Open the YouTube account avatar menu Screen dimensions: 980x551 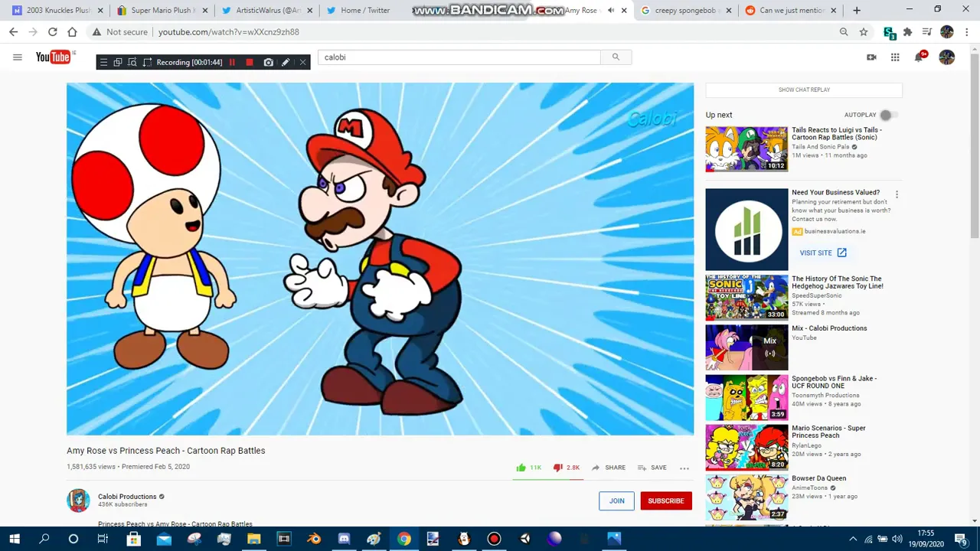click(x=947, y=57)
